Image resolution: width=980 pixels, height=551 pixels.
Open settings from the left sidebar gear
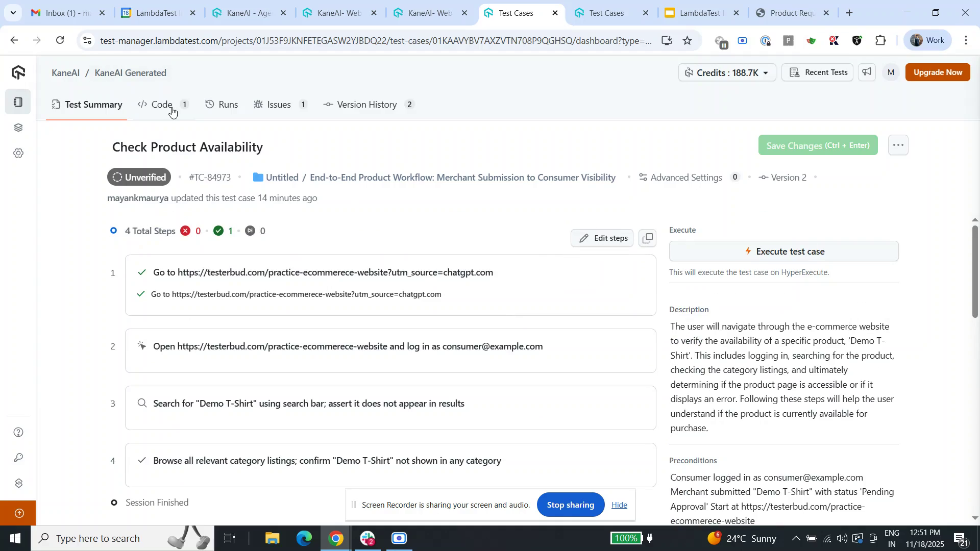pyautogui.click(x=18, y=153)
